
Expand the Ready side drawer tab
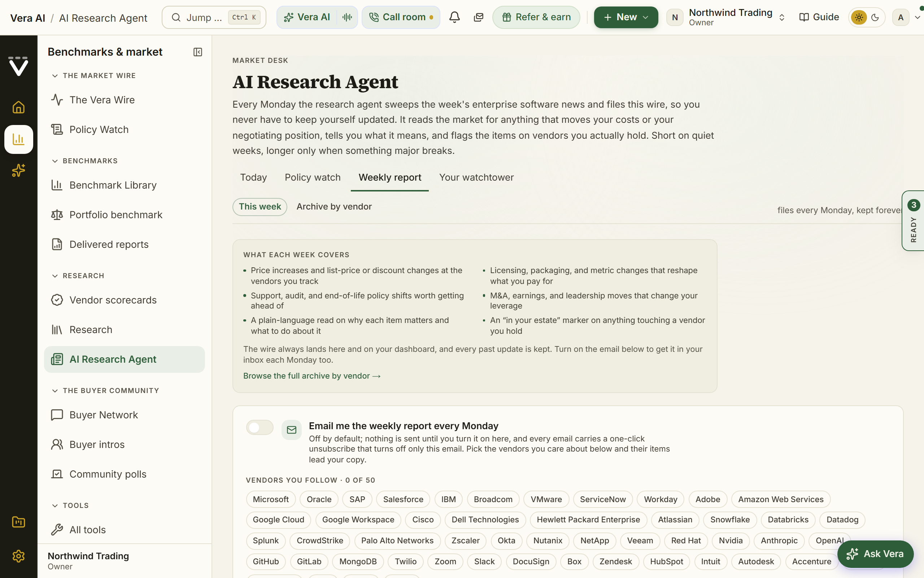pos(913,221)
